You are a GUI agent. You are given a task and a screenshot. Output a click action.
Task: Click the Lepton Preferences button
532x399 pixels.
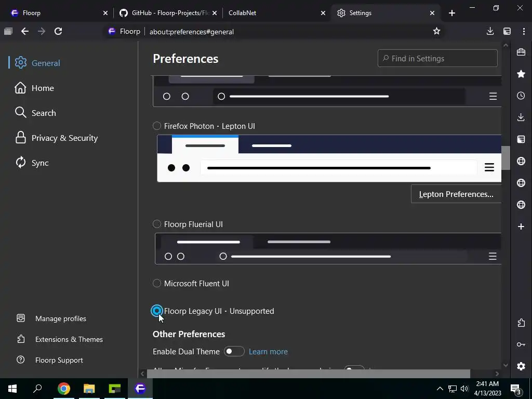tap(456, 194)
